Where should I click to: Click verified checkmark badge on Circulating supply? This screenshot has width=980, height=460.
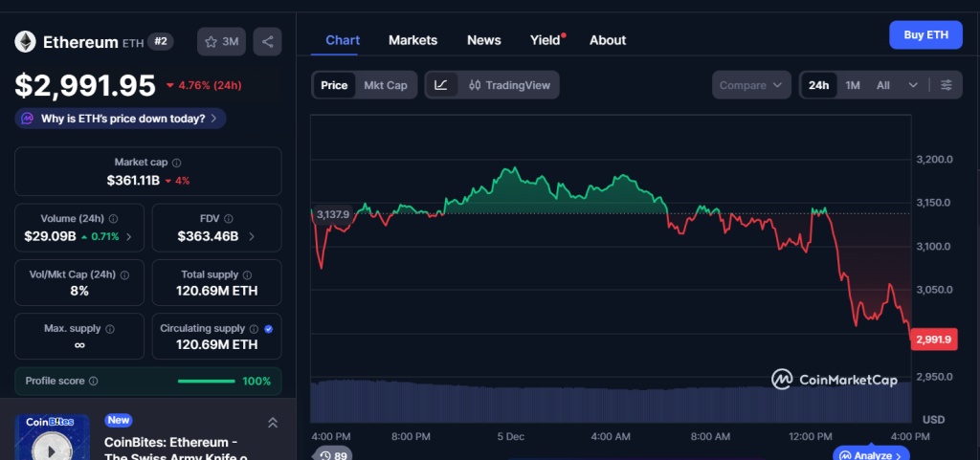click(x=268, y=328)
